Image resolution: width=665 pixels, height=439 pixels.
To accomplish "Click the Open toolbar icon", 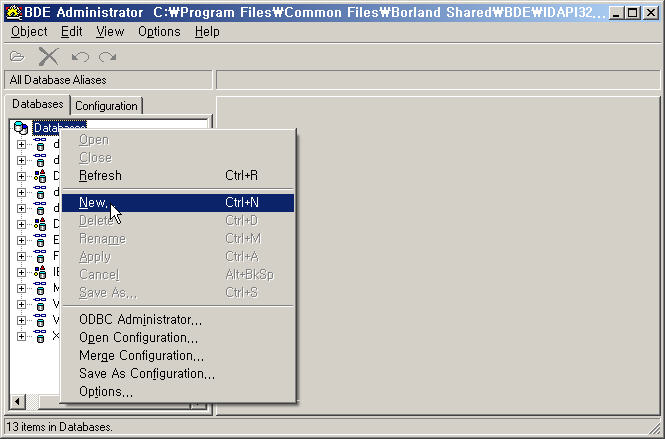I will coord(17,57).
